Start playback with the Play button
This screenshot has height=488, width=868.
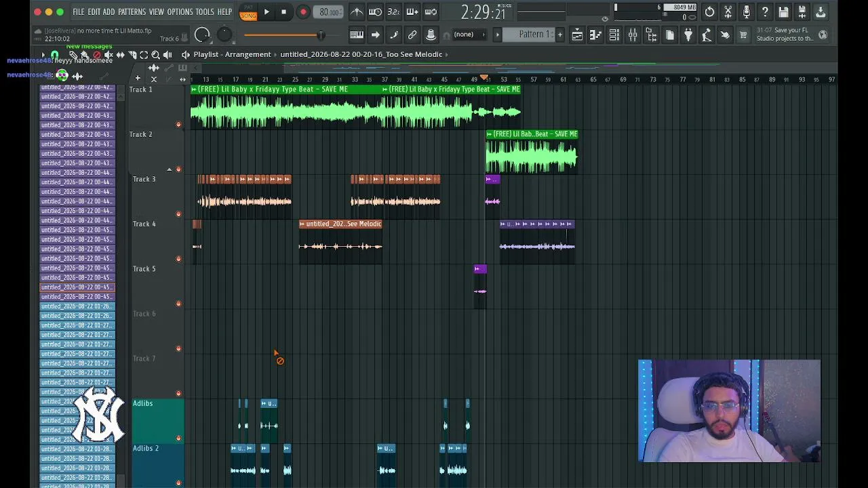[267, 12]
